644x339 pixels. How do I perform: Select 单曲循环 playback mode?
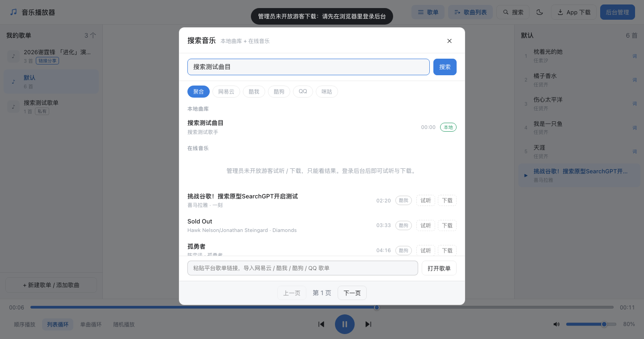(91, 324)
